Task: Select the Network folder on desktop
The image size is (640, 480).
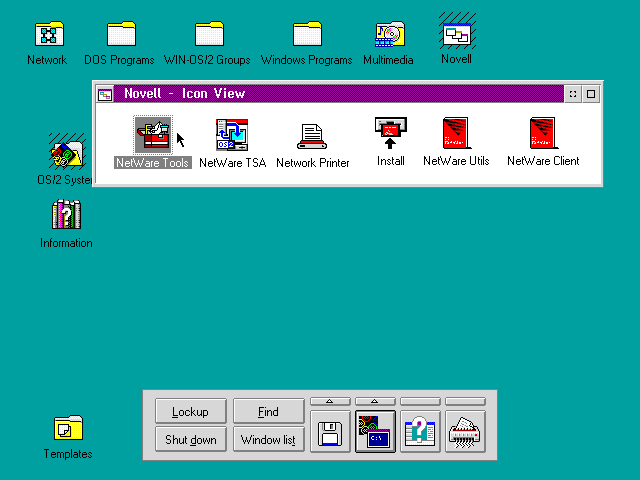Action: [49, 33]
